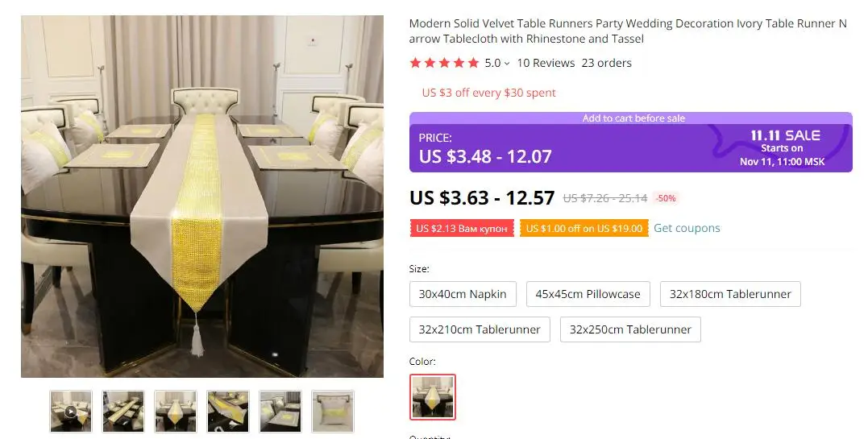The width and height of the screenshot is (868, 439).
Task: Click the US $1.00 off orange coupon
Action: click(x=584, y=228)
